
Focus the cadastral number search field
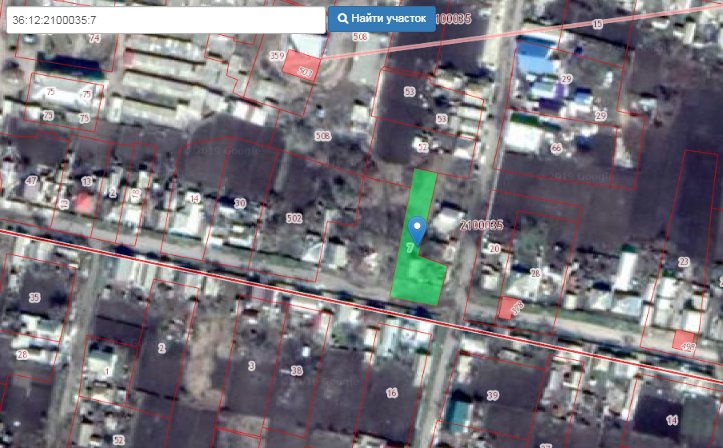(x=166, y=19)
